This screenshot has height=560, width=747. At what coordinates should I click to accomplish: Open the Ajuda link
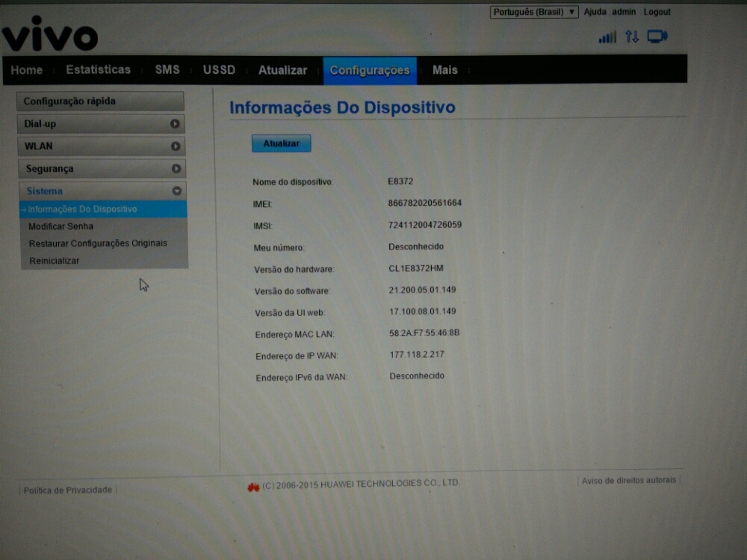[595, 12]
